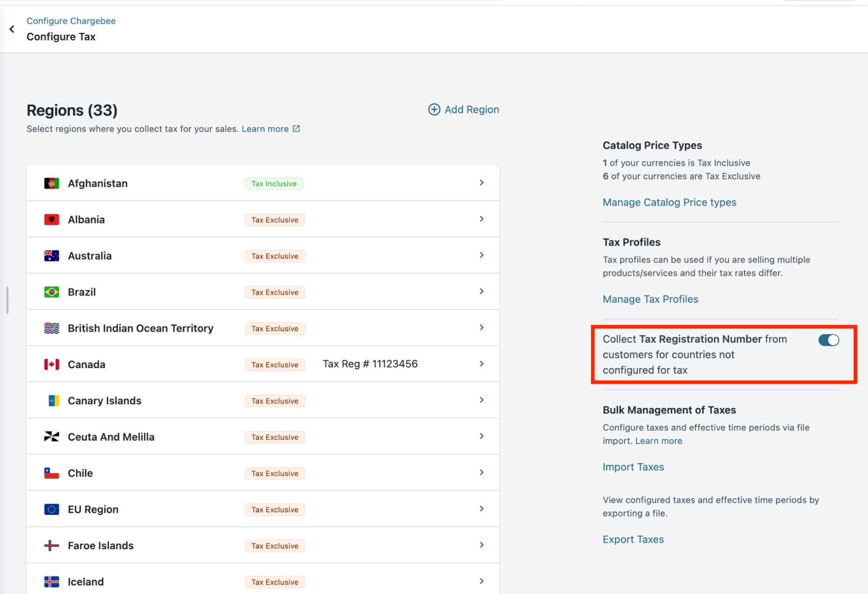This screenshot has width=868, height=594.
Task: Click the Add Region plus icon
Action: [x=434, y=110]
